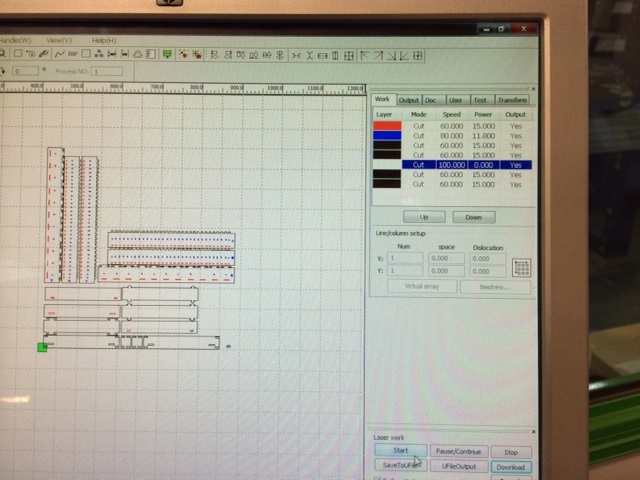Click the move-to-page-center icon

tap(418, 56)
